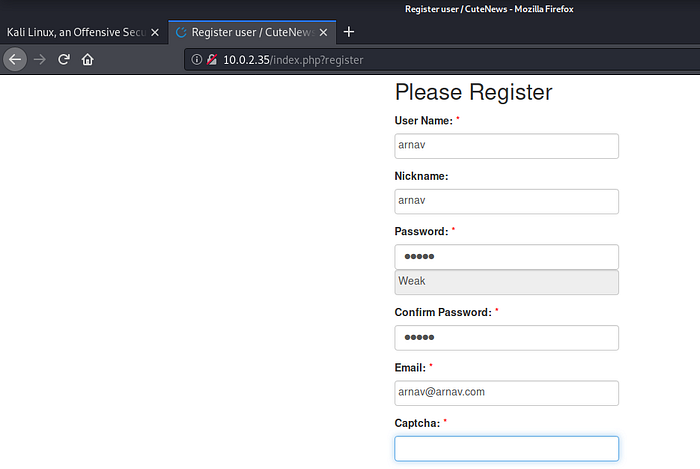Click the browser Back arrow button
Image resolution: width=700 pixels, height=469 pixels.
[x=14, y=59]
